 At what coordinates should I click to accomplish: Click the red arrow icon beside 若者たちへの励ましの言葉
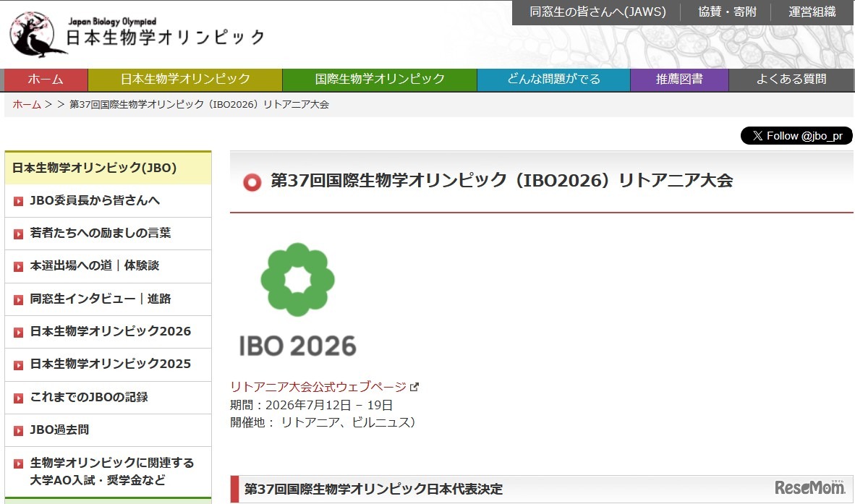click(19, 234)
